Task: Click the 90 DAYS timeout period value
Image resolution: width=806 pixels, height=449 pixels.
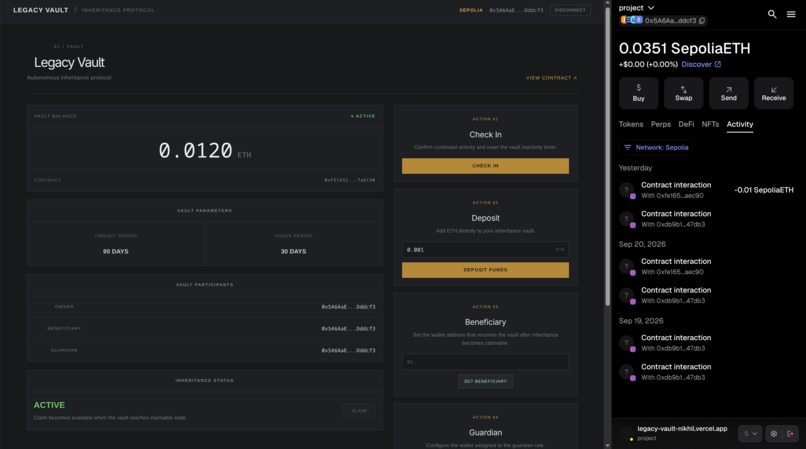Action: [116, 252]
